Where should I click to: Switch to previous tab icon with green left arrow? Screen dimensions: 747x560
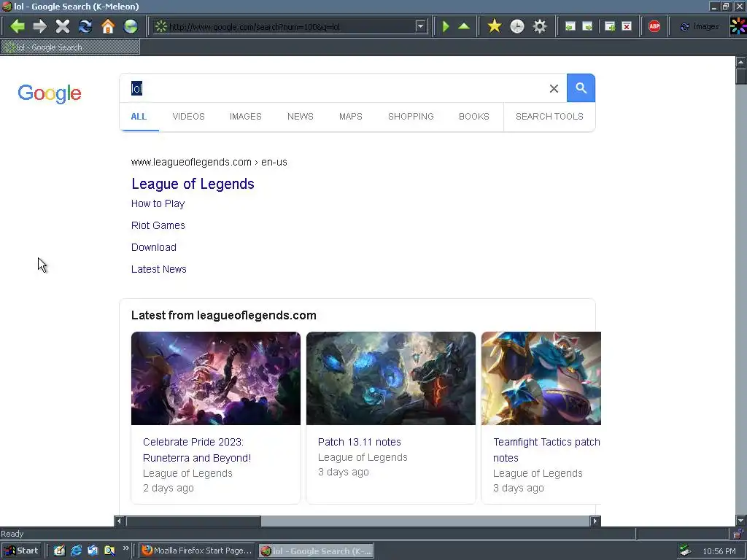click(x=570, y=26)
